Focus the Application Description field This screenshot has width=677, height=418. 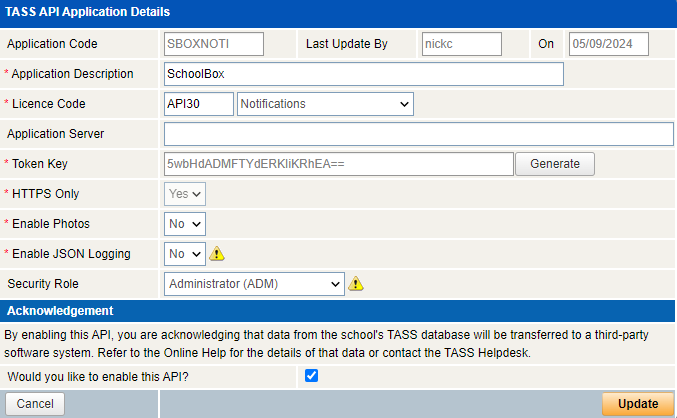coord(363,74)
